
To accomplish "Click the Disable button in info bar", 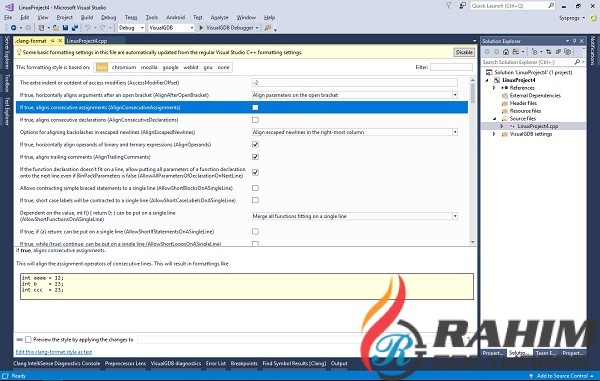I will 464,52.
